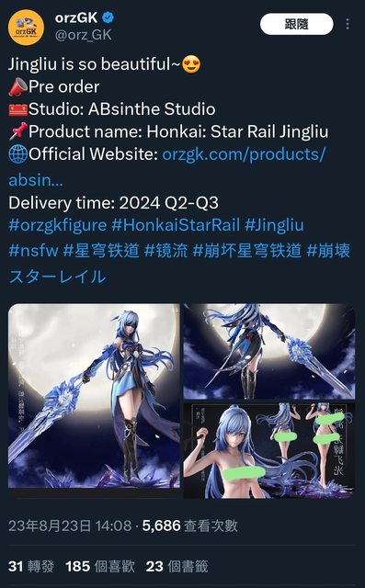View the 185 個喜歡 likes list
This screenshot has width=365, height=588.
[x=100, y=566]
